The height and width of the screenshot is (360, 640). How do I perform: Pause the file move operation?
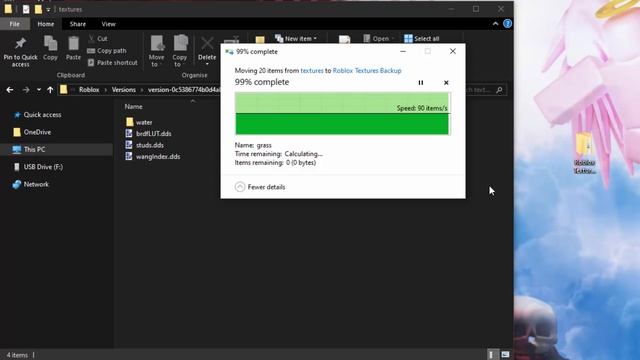421,83
